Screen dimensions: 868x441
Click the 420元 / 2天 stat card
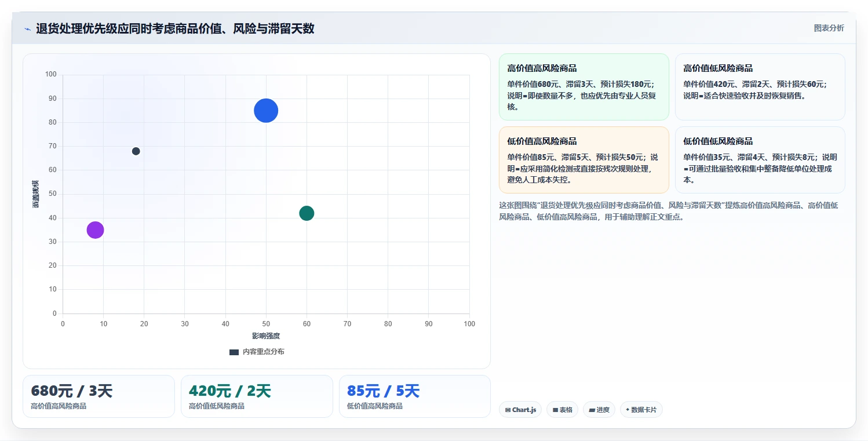[x=257, y=396]
